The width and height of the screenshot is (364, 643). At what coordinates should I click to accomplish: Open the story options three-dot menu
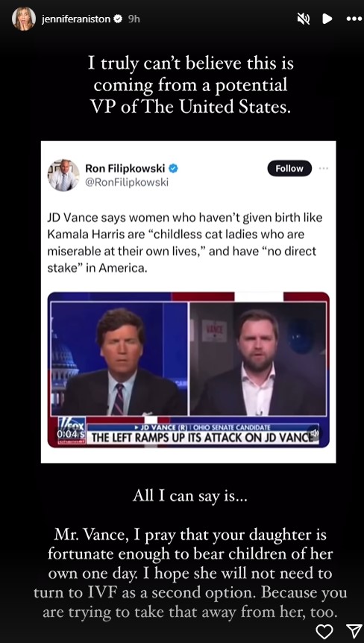tap(354, 19)
